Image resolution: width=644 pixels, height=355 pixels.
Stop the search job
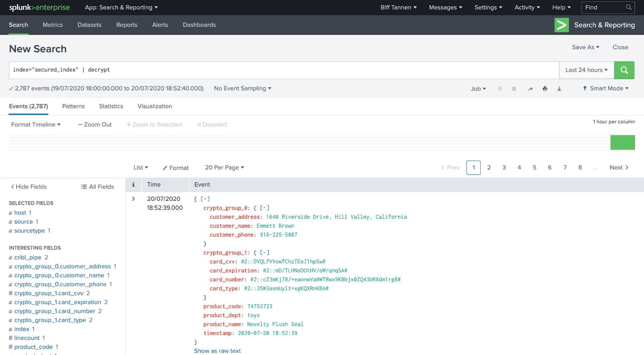pos(514,89)
